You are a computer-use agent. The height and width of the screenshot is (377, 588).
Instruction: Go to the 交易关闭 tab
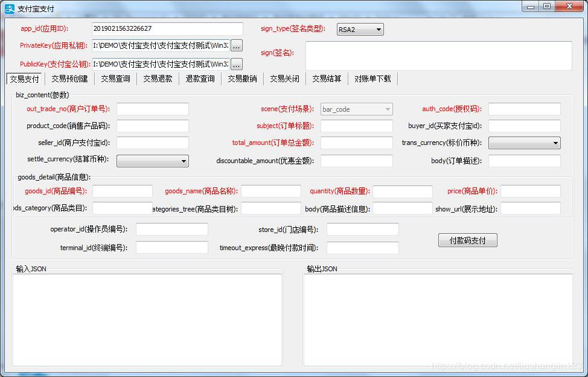tap(284, 79)
